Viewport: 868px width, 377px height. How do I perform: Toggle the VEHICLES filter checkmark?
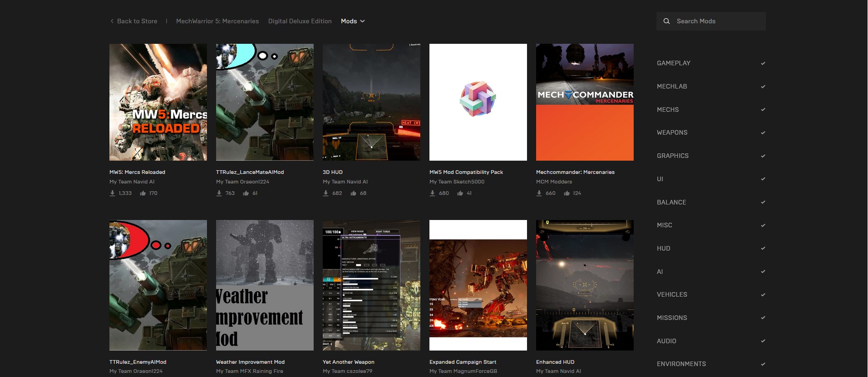tap(763, 295)
